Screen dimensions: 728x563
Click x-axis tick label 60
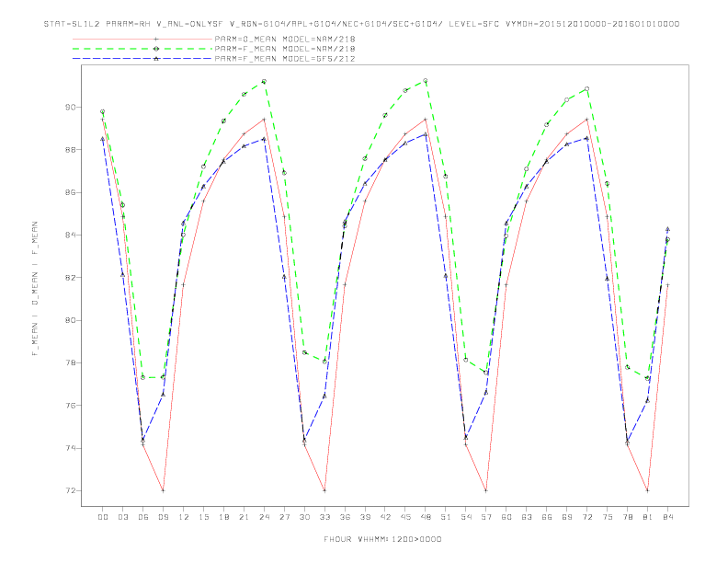pyautogui.click(x=506, y=517)
